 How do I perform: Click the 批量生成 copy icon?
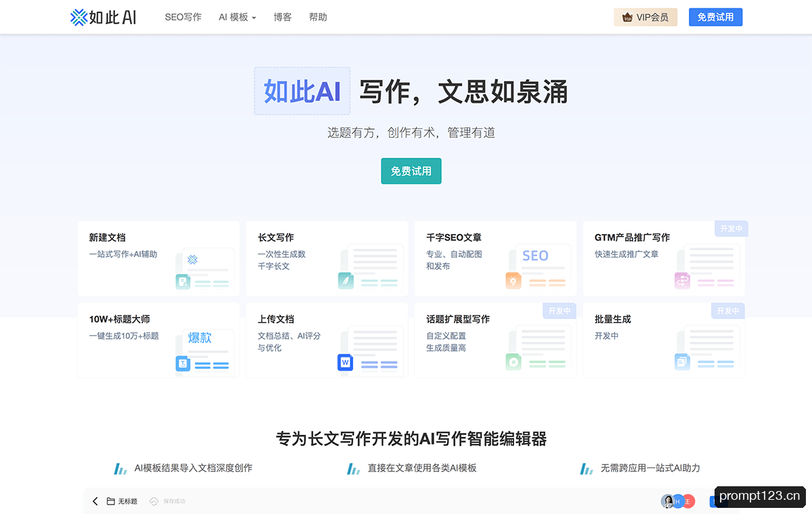point(682,362)
